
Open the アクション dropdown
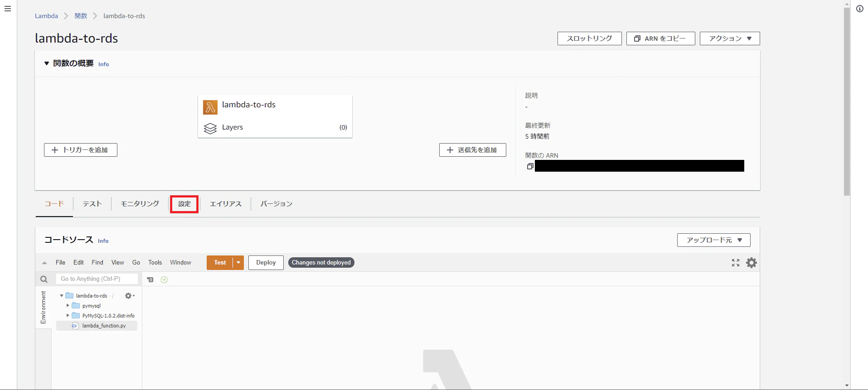[x=730, y=39]
